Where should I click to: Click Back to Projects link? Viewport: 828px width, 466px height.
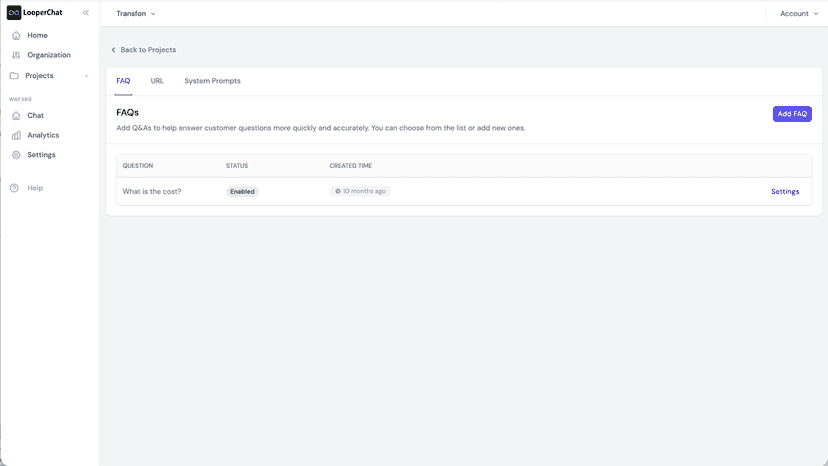pyautogui.click(x=148, y=50)
